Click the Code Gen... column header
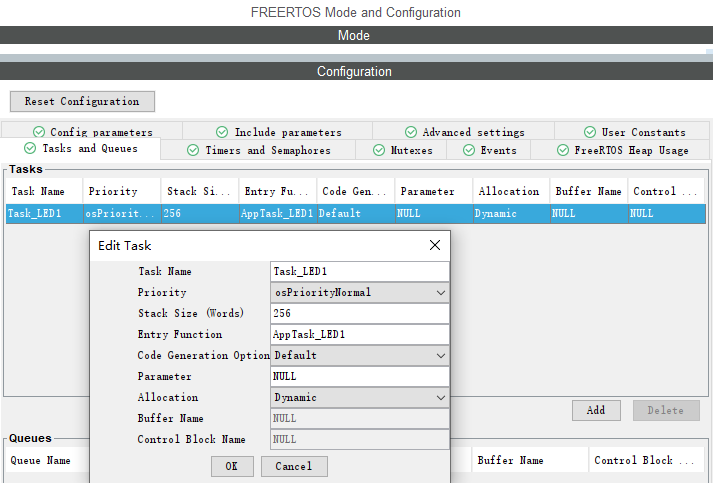713x483 pixels. click(x=356, y=191)
